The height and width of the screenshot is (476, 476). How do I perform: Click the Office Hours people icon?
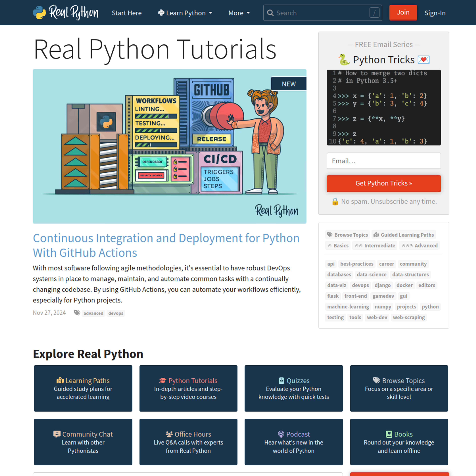coord(169,434)
